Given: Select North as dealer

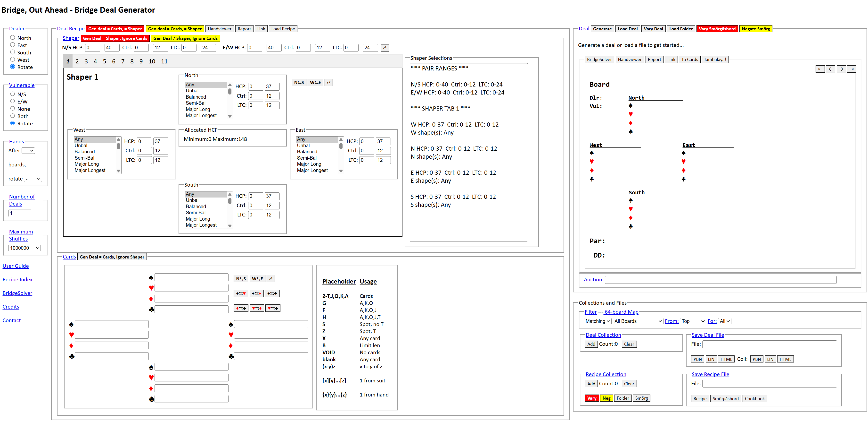Looking at the screenshot, I should click(x=12, y=37).
